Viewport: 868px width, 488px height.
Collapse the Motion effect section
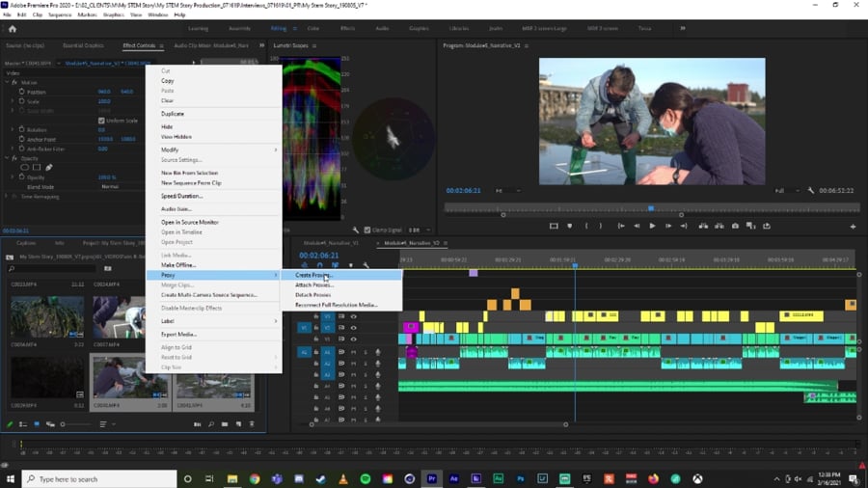coord(7,82)
